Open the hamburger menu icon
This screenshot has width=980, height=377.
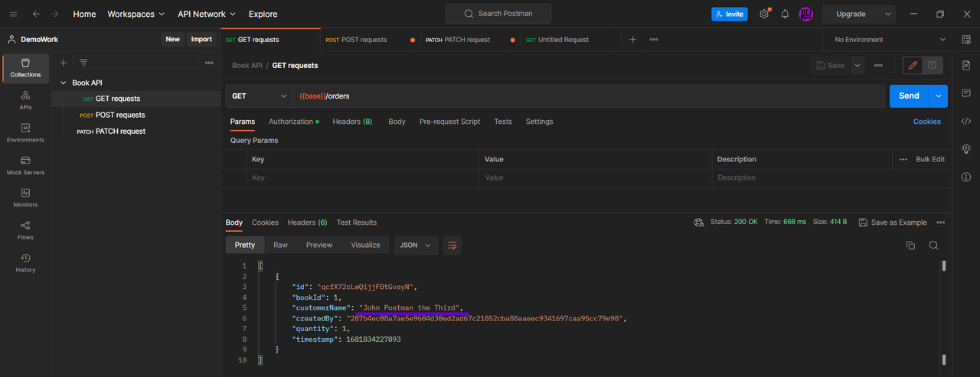coord(13,14)
